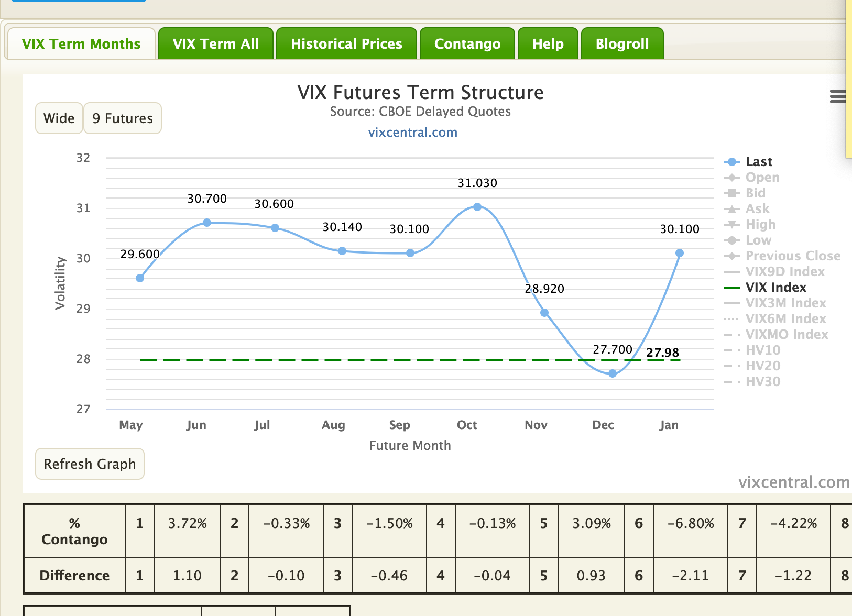Click the 30.700 data label
The height and width of the screenshot is (616, 852).
pyautogui.click(x=207, y=199)
